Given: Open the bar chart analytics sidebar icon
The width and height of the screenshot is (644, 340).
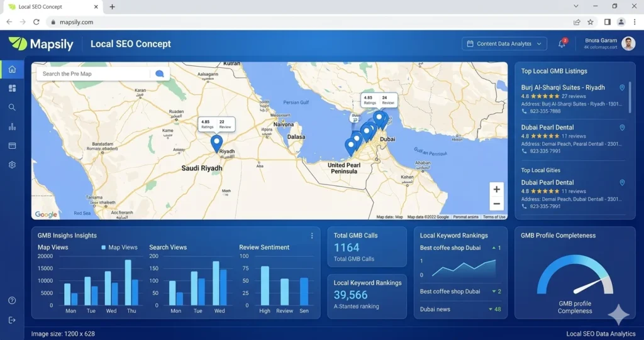Looking at the screenshot, I should point(13,126).
